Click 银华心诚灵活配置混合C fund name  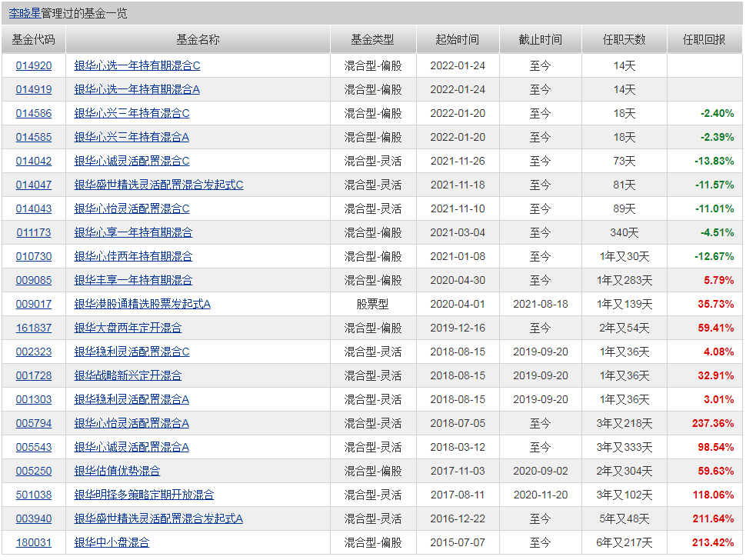(132, 161)
